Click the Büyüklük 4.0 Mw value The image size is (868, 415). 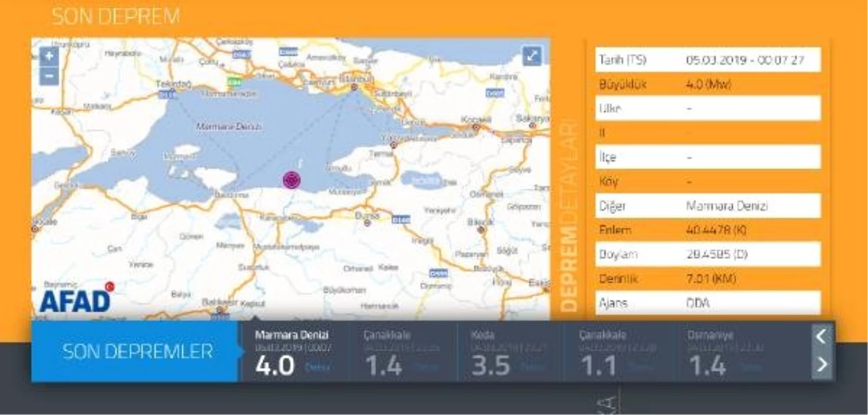point(707,83)
